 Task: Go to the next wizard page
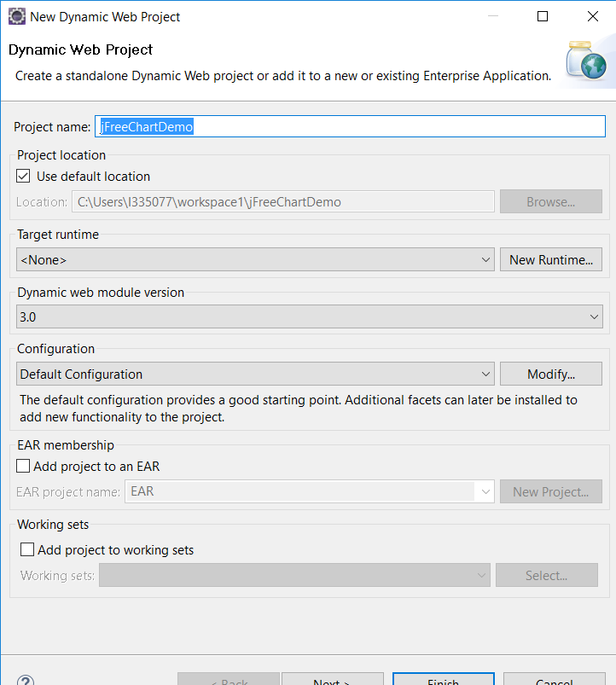(332, 680)
